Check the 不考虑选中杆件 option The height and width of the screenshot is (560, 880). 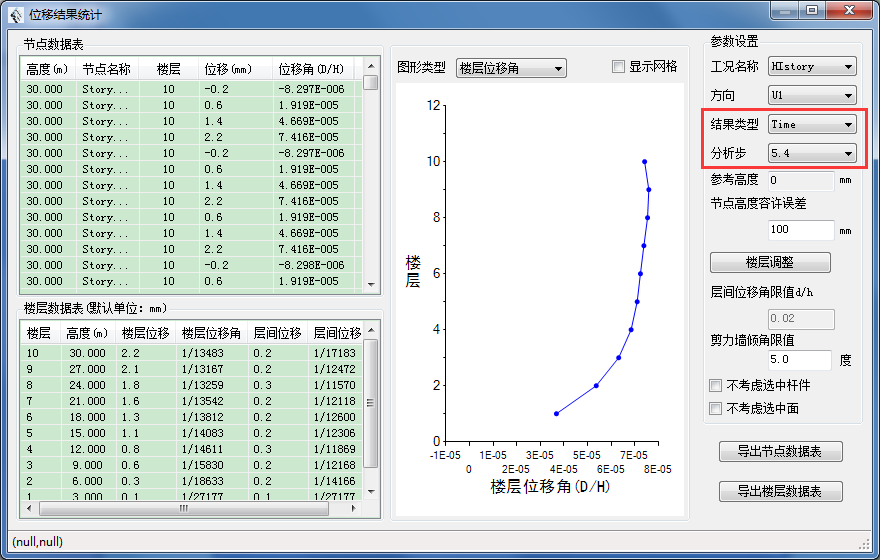(x=715, y=385)
